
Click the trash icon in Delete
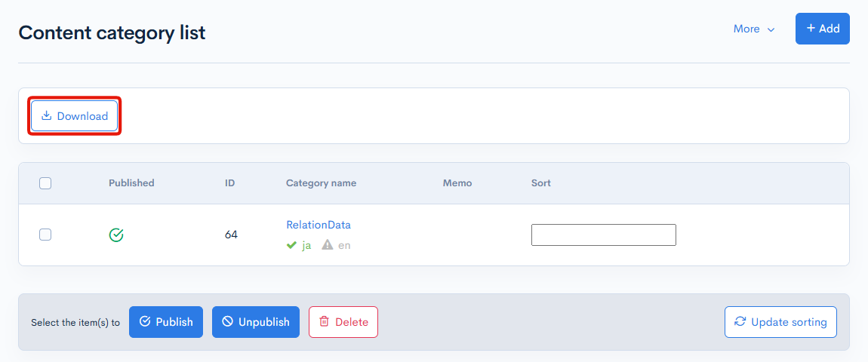(x=324, y=322)
